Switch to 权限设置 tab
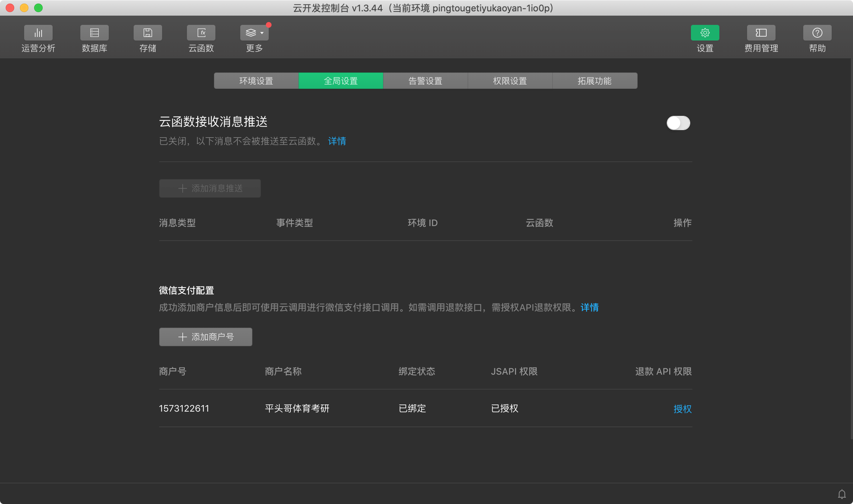Screen dimensions: 853x504 click(x=510, y=81)
